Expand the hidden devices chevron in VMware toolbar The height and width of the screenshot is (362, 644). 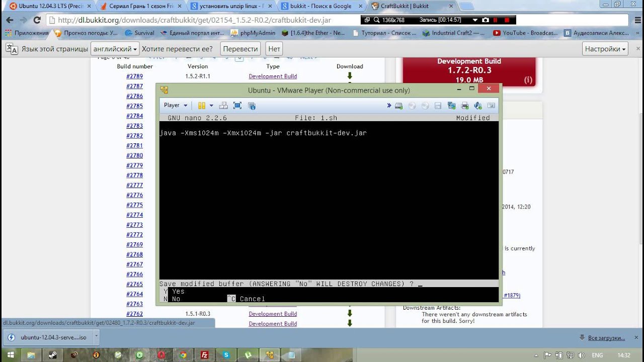pyautogui.click(x=389, y=106)
